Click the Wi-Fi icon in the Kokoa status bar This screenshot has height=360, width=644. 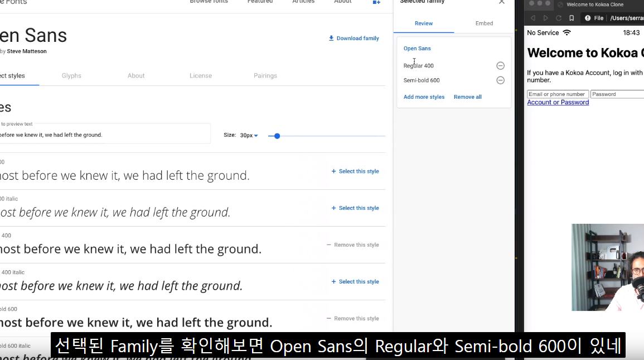click(567, 32)
